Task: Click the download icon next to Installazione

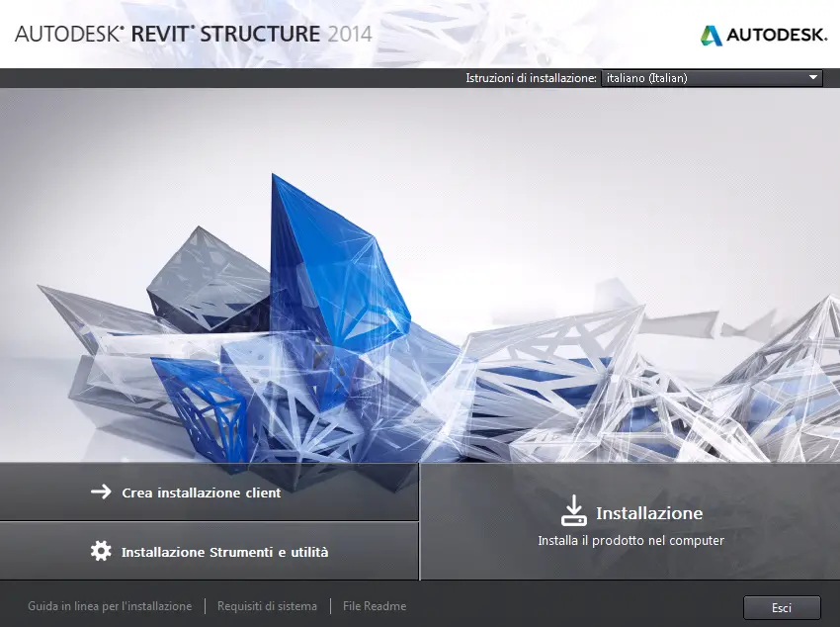Action: [574, 510]
